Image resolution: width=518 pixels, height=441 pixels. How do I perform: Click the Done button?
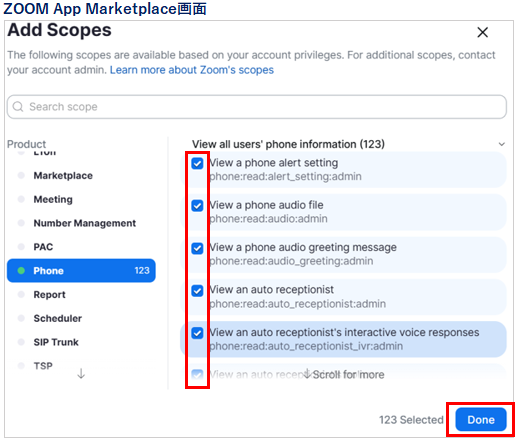click(x=481, y=420)
